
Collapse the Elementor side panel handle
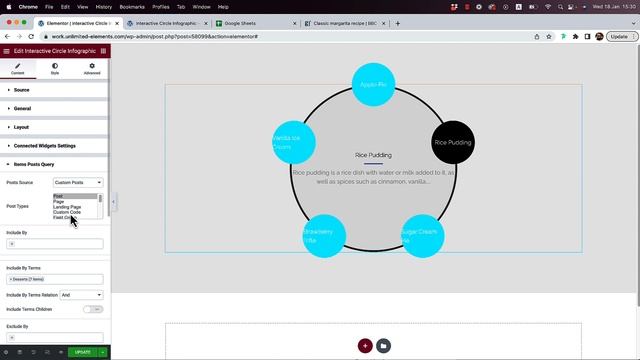[x=113, y=202]
